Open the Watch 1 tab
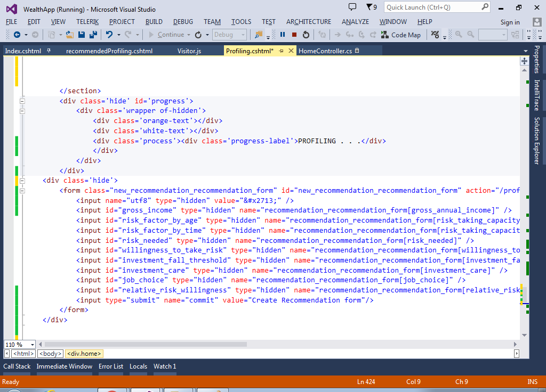The width and height of the screenshot is (546, 392). pyautogui.click(x=165, y=366)
